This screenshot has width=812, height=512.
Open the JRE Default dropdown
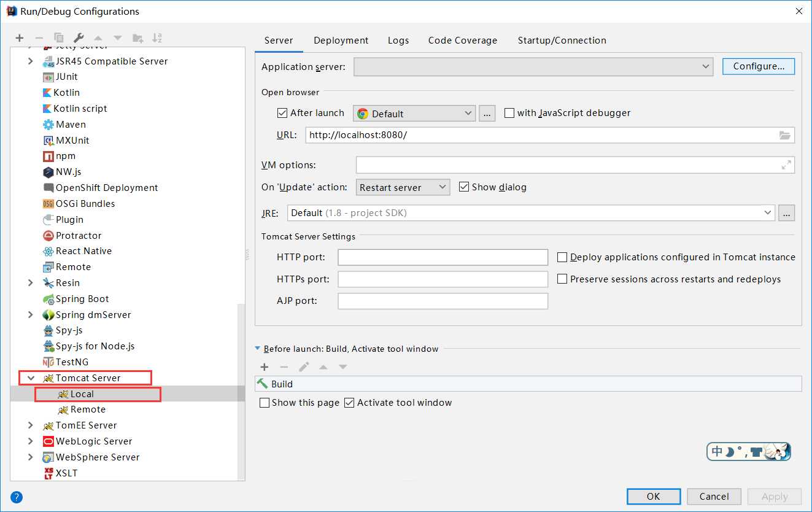531,213
